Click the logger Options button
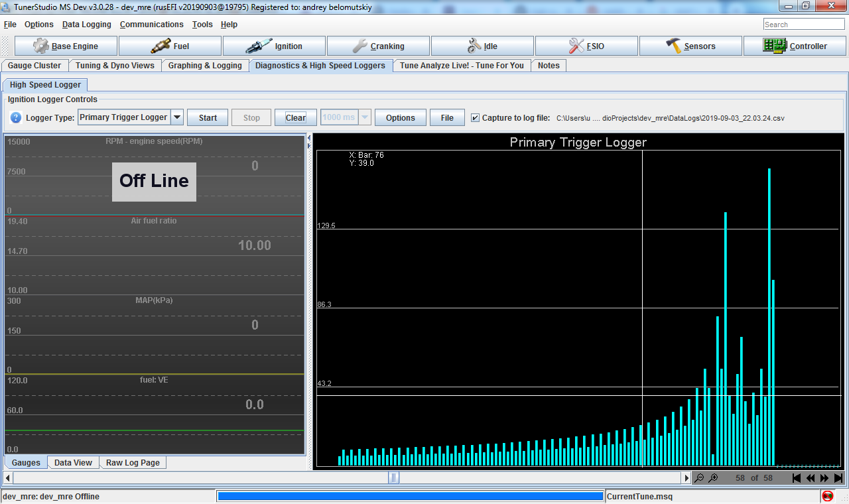849x504 pixels. [x=401, y=117]
